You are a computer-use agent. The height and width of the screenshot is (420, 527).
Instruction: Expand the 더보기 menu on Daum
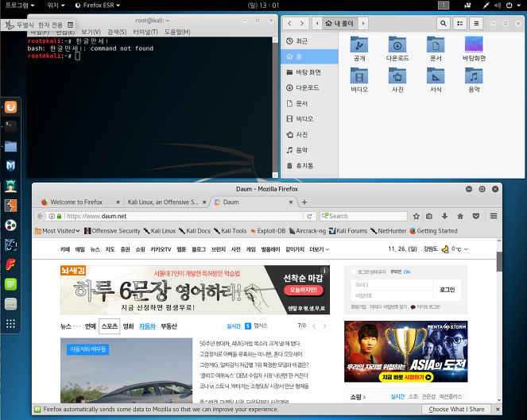click(320, 249)
